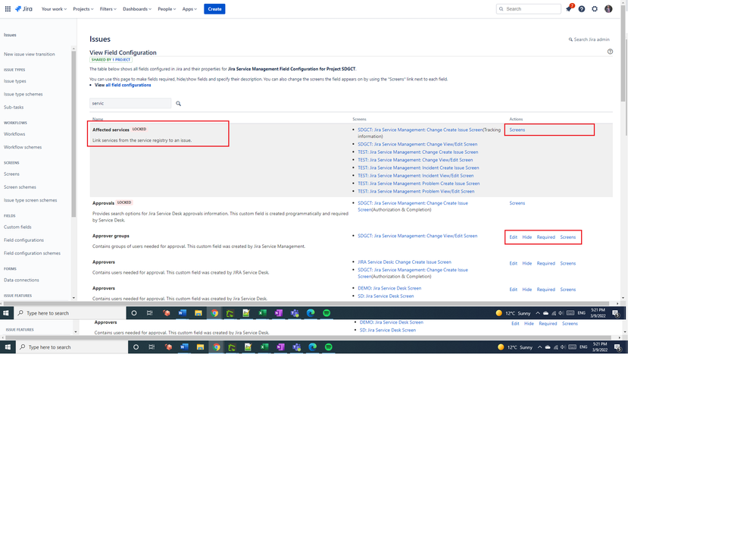Click the field filter box containing 'servic'
Screen dimensions: 756x533
click(130, 103)
